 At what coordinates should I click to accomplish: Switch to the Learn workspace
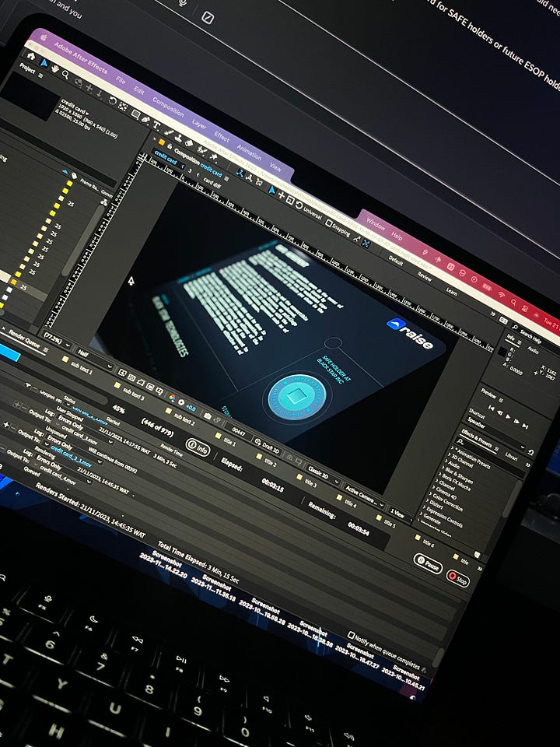[x=451, y=292]
